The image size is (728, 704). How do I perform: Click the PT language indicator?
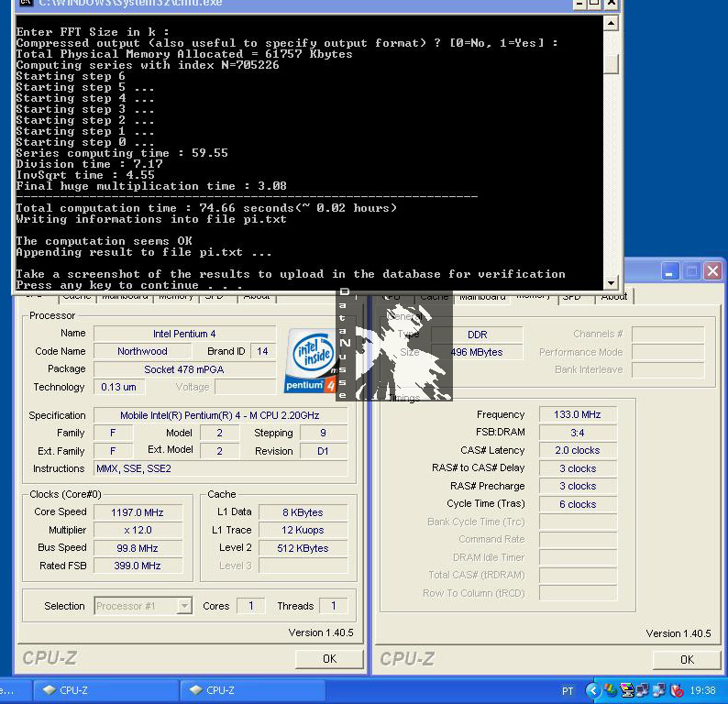(x=568, y=691)
